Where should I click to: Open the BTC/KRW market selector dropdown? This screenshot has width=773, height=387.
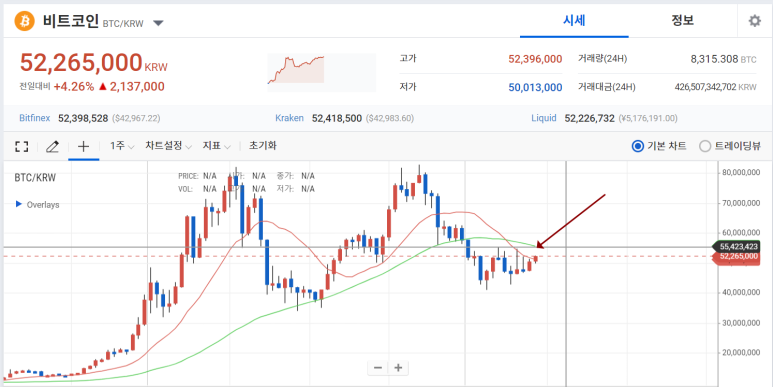pos(158,23)
